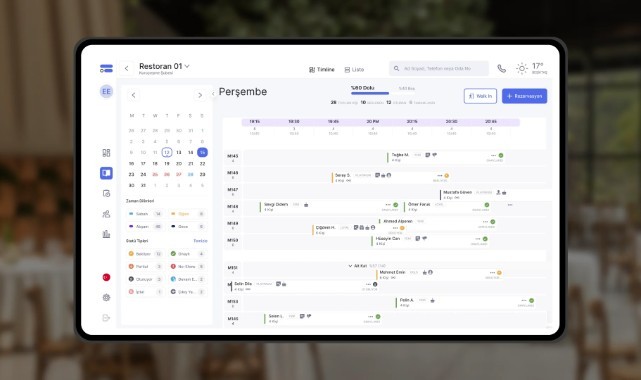This screenshot has height=380, width=641.
Task: Toggle the Onaylı guest type filter
Action: (187, 254)
